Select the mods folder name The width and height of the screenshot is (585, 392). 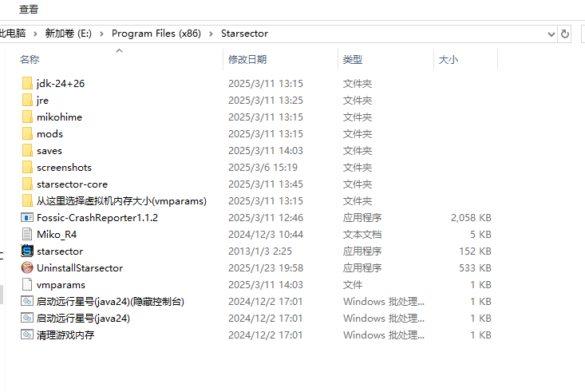pos(49,133)
